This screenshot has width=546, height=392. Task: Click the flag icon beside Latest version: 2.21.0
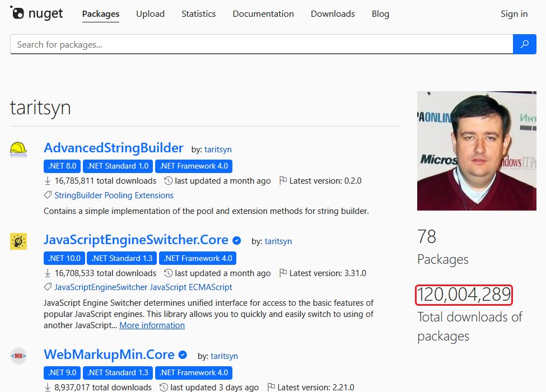click(x=271, y=387)
